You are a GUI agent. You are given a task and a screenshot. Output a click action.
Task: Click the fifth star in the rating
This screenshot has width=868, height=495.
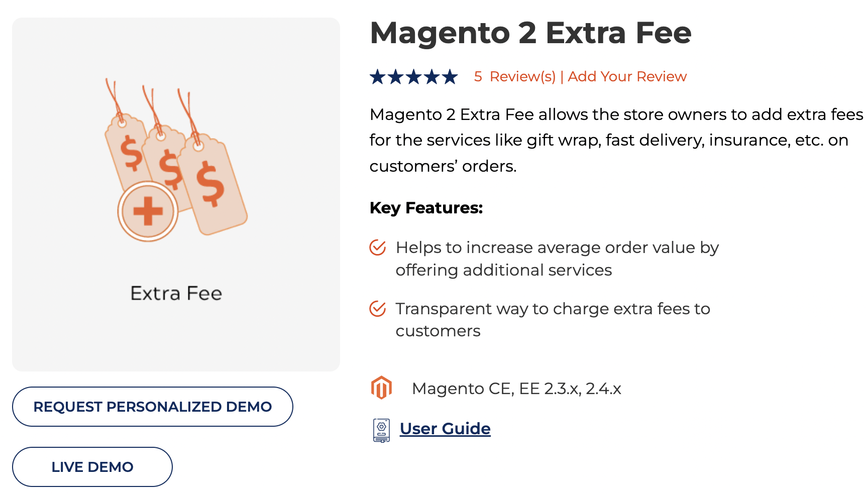450,77
